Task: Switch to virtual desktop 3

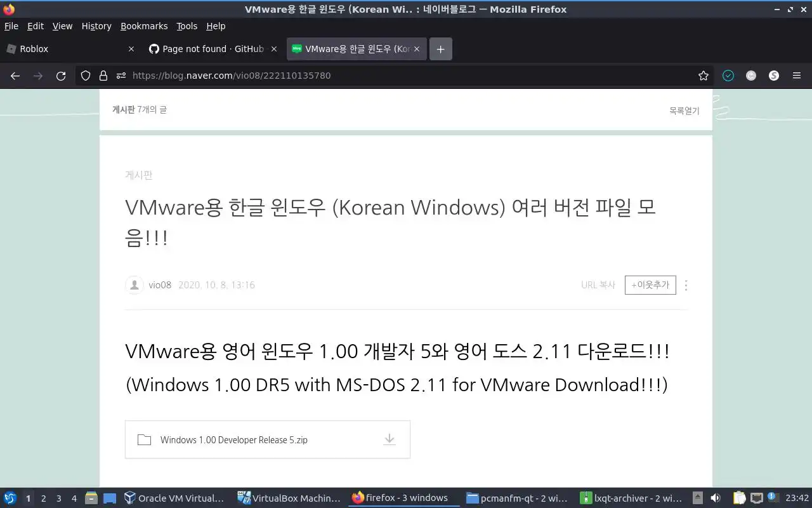Action: tap(58, 498)
